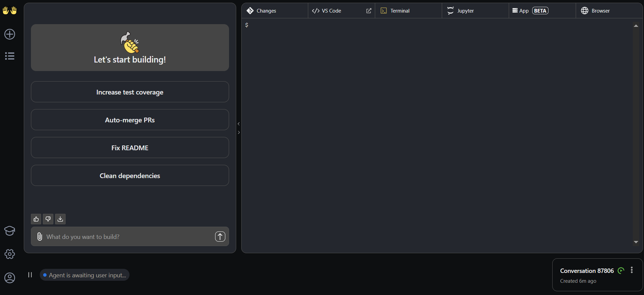644x295 pixels.
Task: Click the Agent is awaiting user input status
Action: point(85,275)
